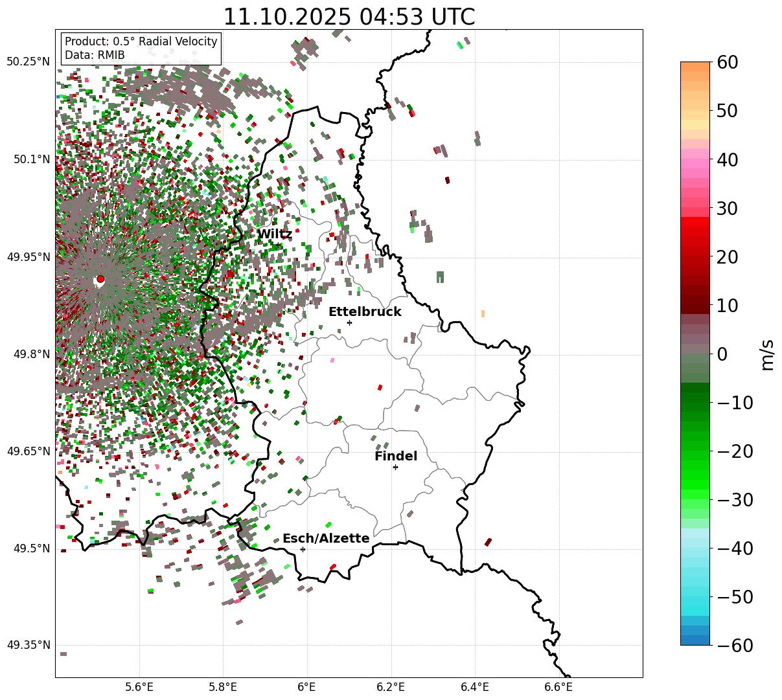Click the 6.4°E longitude label

click(x=475, y=687)
